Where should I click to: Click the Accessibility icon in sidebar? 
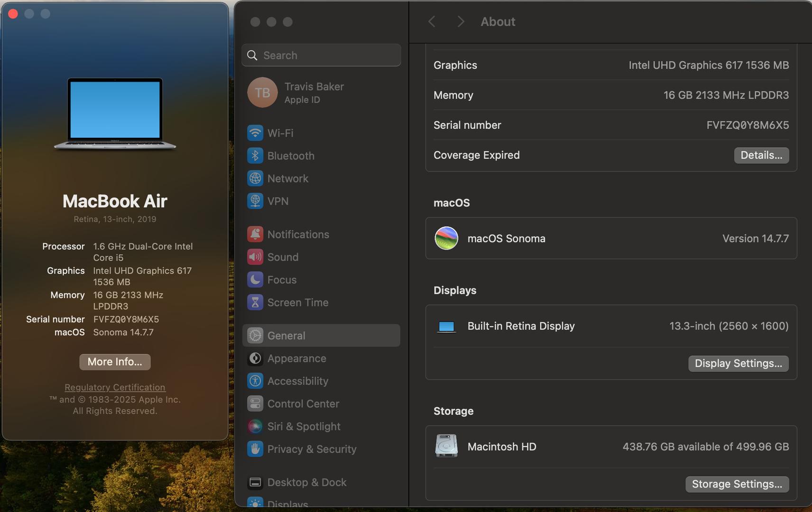[x=255, y=381]
